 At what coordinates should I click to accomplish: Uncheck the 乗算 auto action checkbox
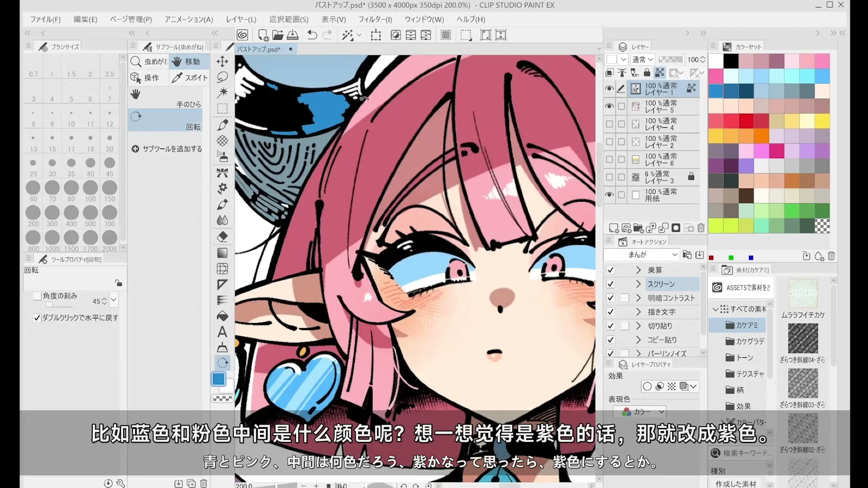[610, 270]
